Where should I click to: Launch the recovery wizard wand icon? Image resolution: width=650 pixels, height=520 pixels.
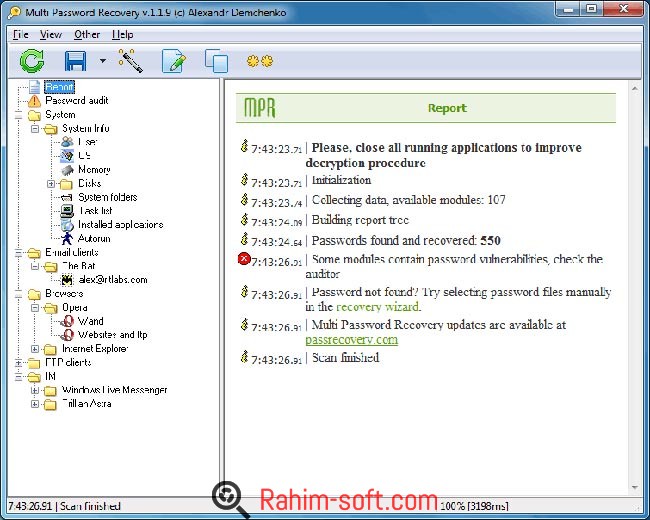[x=131, y=61]
